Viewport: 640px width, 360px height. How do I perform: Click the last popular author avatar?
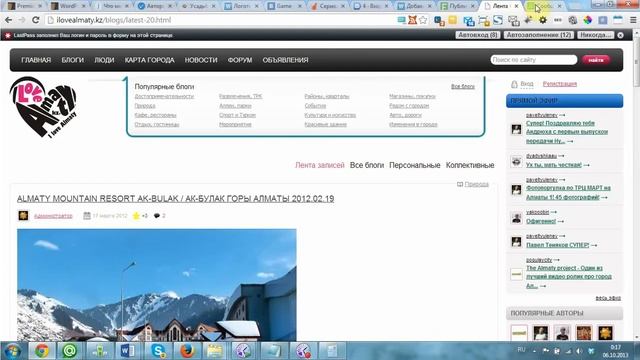pos(605,333)
